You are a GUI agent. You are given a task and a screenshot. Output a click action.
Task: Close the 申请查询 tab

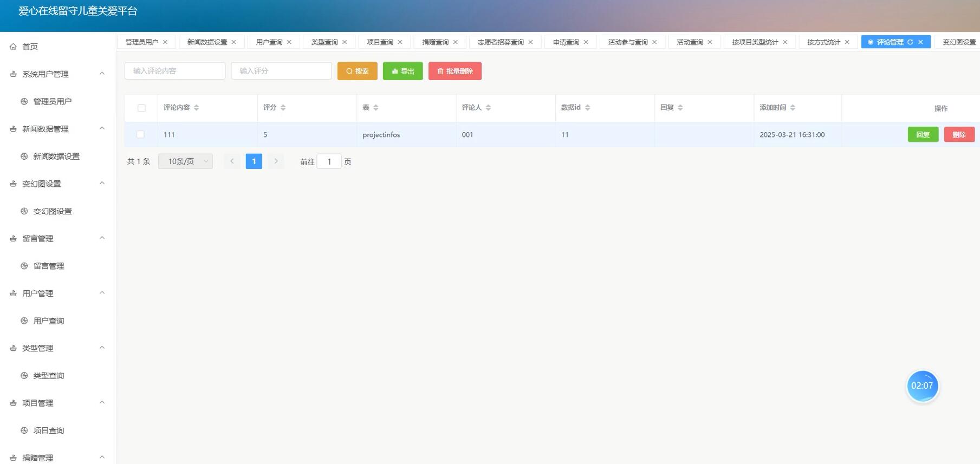click(x=586, y=42)
